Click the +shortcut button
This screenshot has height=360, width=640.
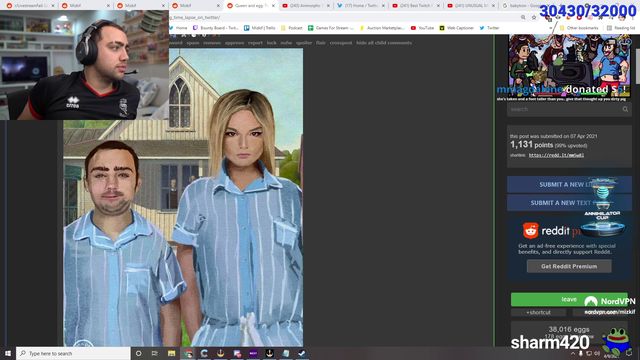[x=538, y=312]
